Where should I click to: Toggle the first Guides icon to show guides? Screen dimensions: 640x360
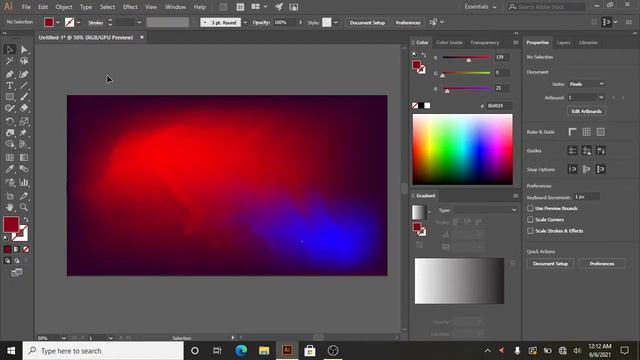point(572,151)
